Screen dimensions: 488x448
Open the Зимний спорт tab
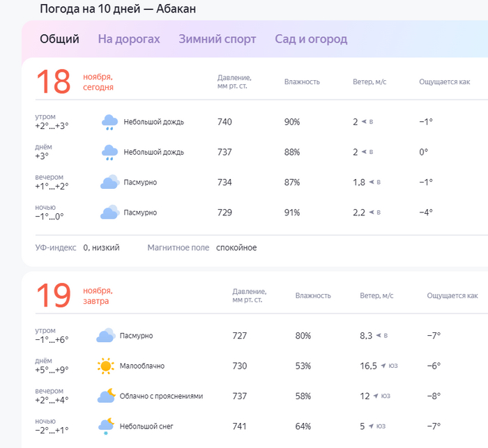[x=218, y=39]
